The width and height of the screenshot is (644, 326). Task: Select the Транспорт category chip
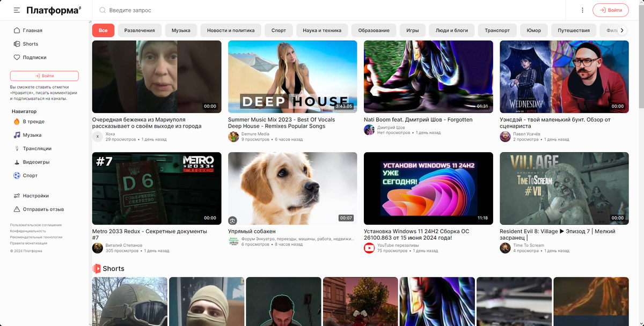click(x=497, y=31)
